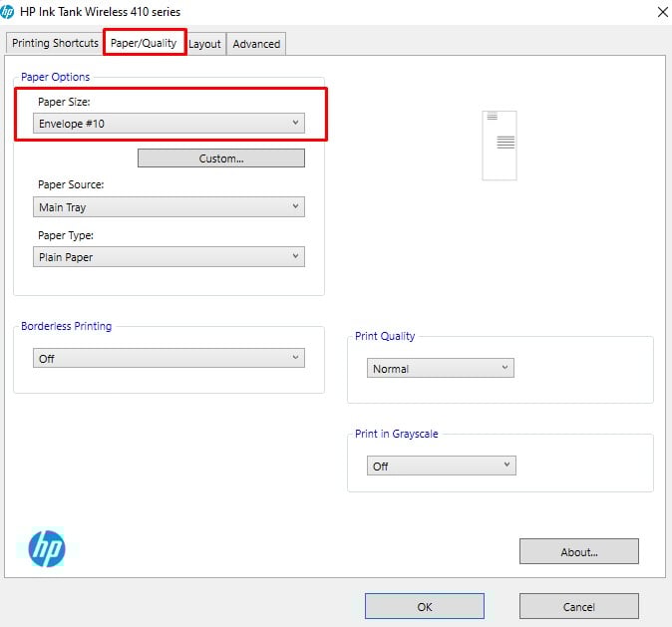Click the HP icon in title bar

point(7,12)
